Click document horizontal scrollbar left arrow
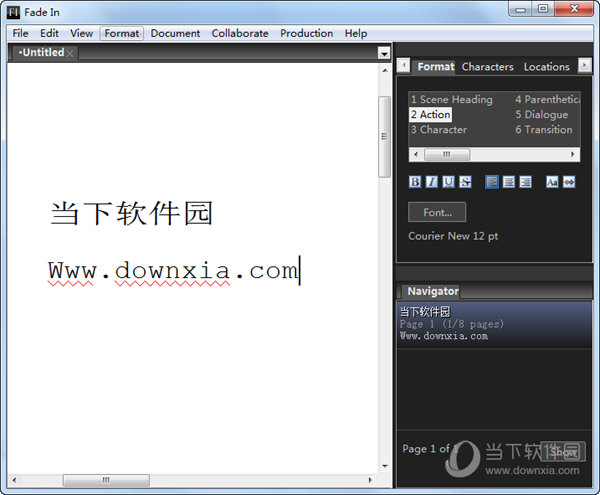The image size is (600, 495). [14, 480]
